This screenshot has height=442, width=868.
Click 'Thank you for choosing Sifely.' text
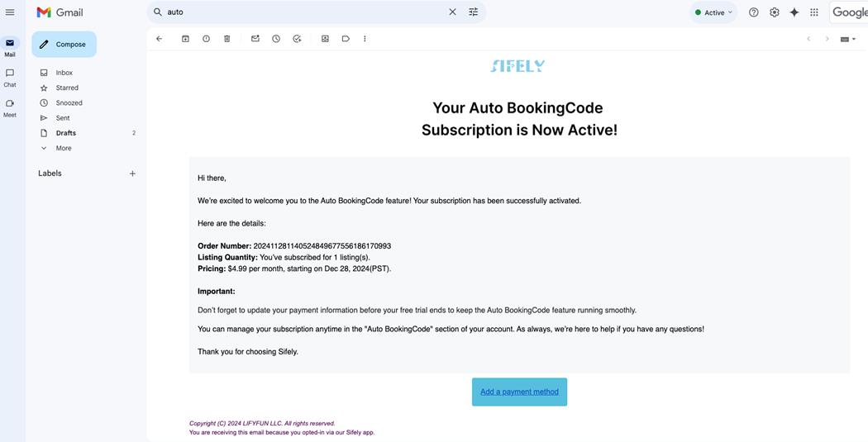point(248,351)
